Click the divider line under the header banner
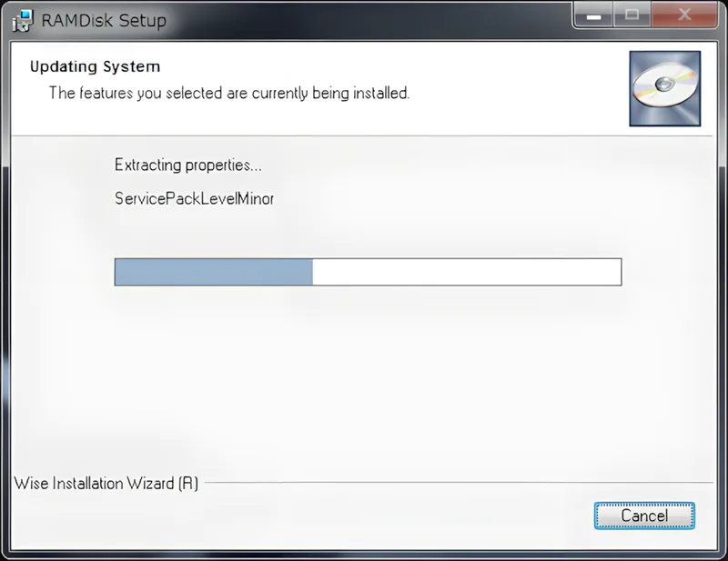The image size is (728, 561). [x=362, y=136]
